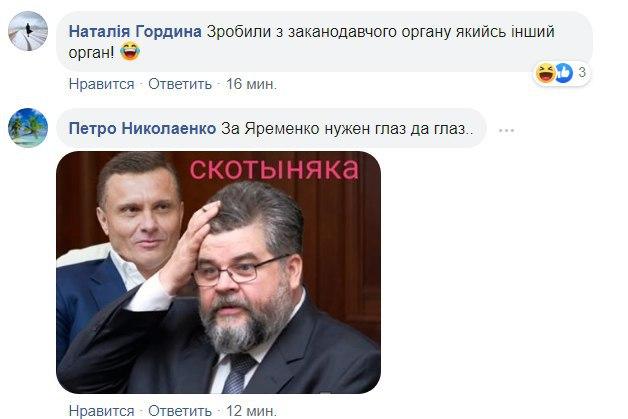Open the three-dots options menu beside Петро's comment
This screenshot has height=419, width=628.
(507, 130)
